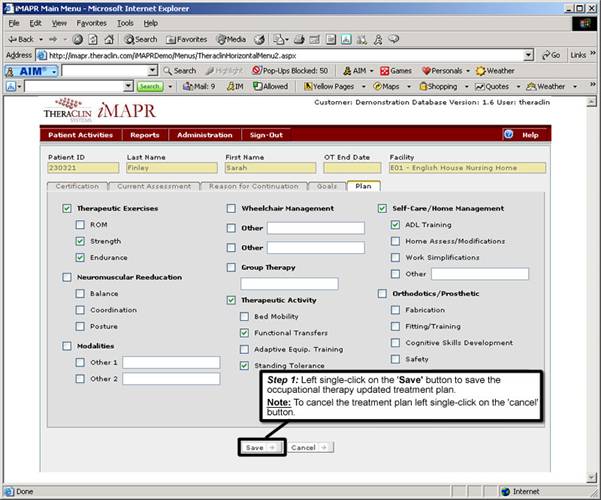Click the Save button

point(257,447)
